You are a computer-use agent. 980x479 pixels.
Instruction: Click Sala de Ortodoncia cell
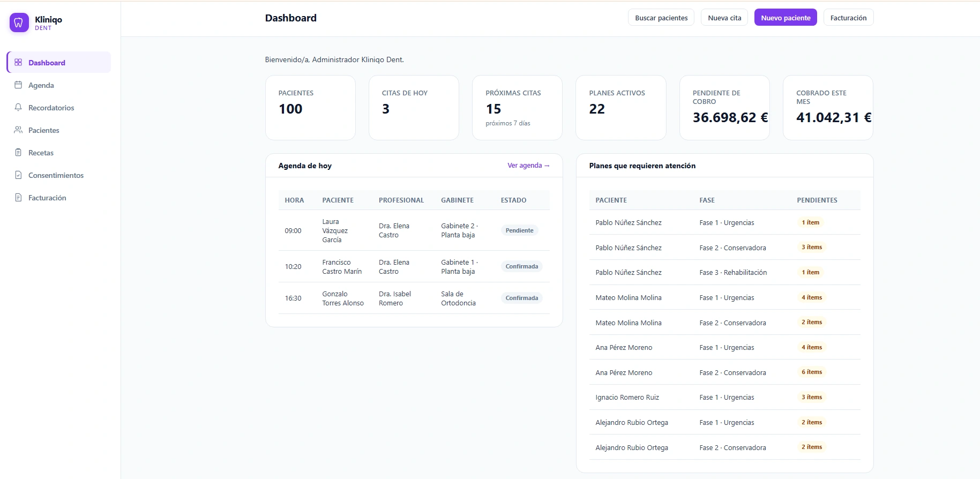pos(458,298)
